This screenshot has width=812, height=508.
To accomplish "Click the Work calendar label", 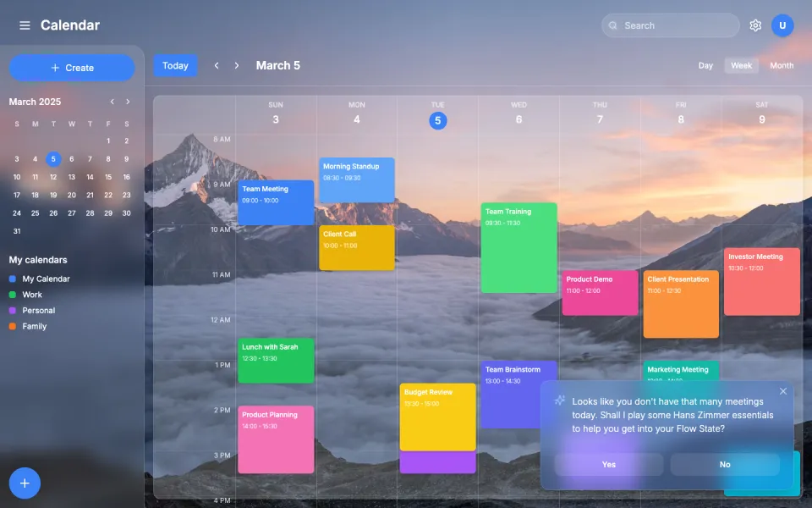I will tap(32, 295).
